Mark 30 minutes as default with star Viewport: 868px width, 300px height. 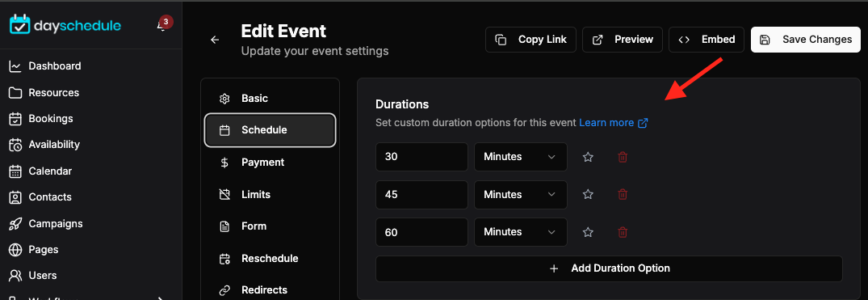588,157
